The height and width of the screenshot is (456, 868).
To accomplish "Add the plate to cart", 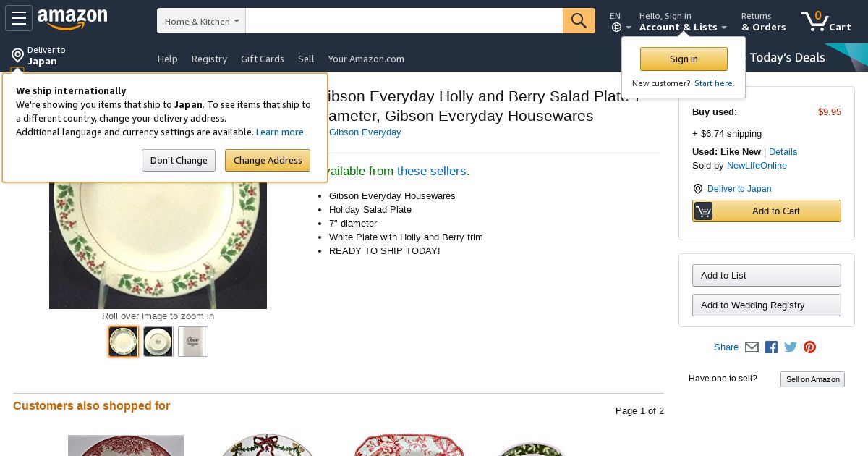I will tap(767, 211).
